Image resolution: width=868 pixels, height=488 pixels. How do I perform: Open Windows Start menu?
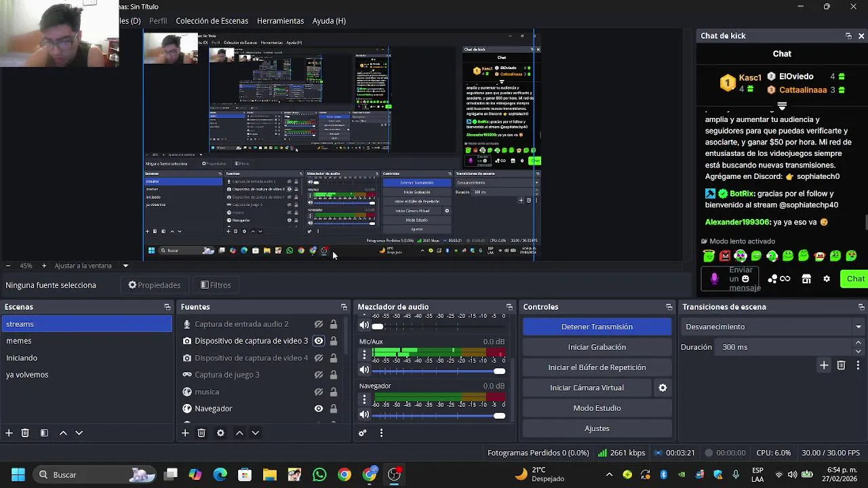[18, 474]
